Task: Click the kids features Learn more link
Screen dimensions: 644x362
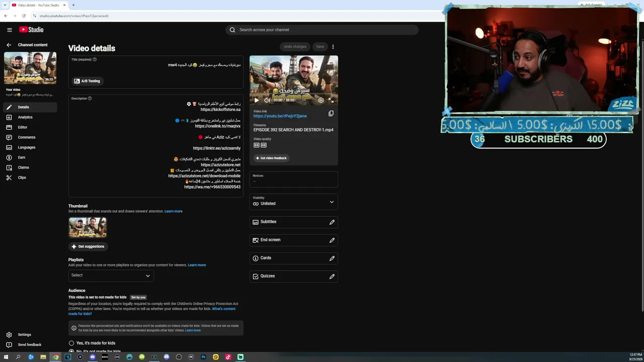Action: (193, 330)
